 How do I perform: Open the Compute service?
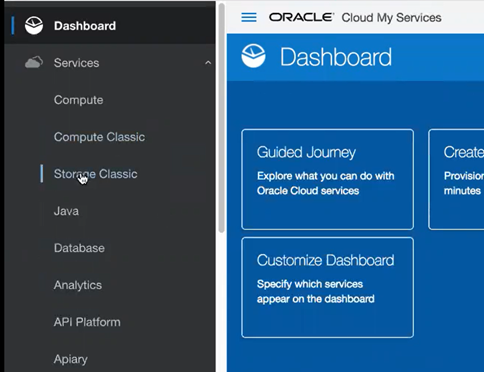79,100
